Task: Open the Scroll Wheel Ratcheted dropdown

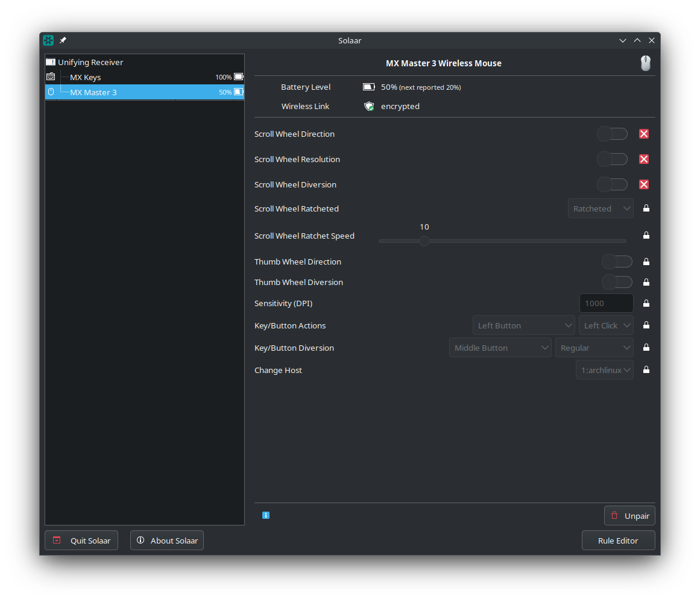Action: pos(601,209)
